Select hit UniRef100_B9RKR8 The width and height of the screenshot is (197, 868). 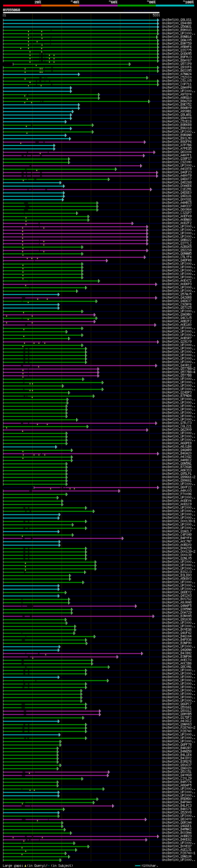click(176, 125)
